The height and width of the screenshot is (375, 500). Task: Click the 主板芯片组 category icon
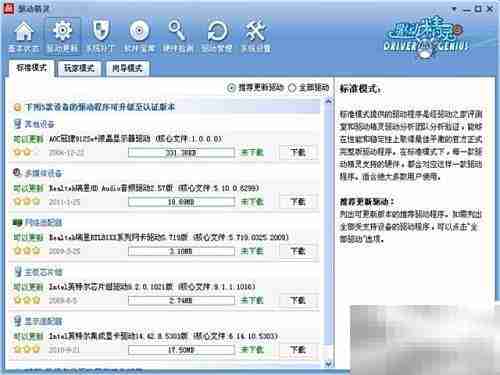[x=18, y=271]
